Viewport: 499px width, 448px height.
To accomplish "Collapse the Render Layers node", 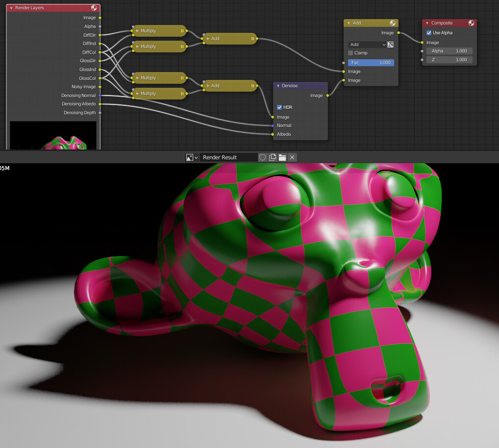I will (11, 8).
